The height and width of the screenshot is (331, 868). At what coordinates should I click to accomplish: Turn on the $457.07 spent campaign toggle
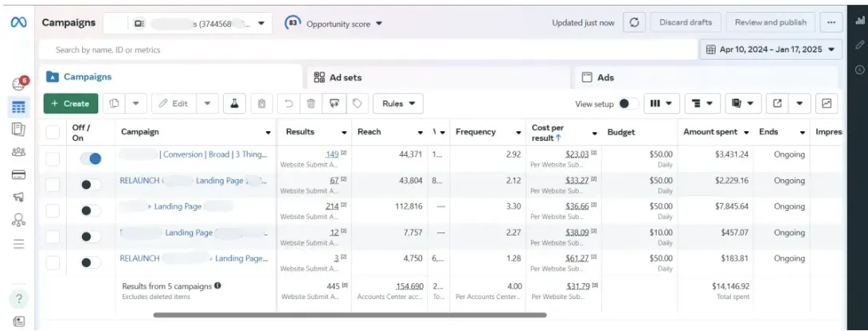(91, 236)
